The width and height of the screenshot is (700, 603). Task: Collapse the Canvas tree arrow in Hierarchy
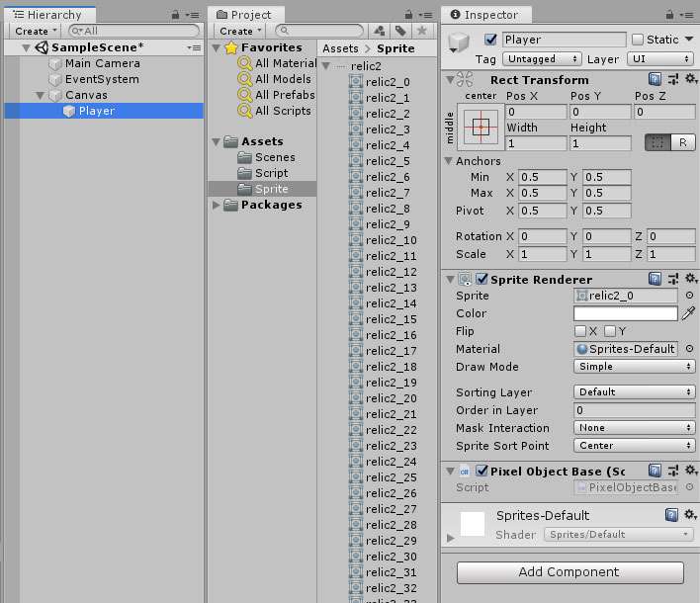41,95
